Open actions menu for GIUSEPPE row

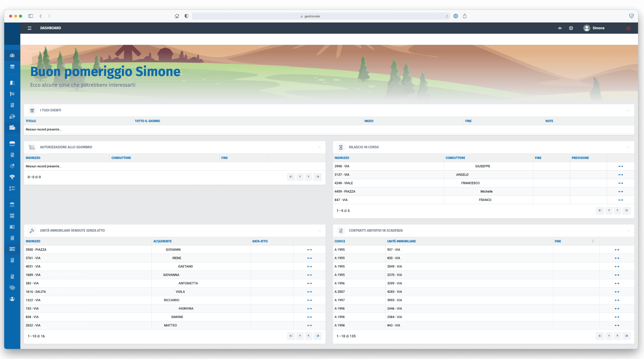pos(620,166)
